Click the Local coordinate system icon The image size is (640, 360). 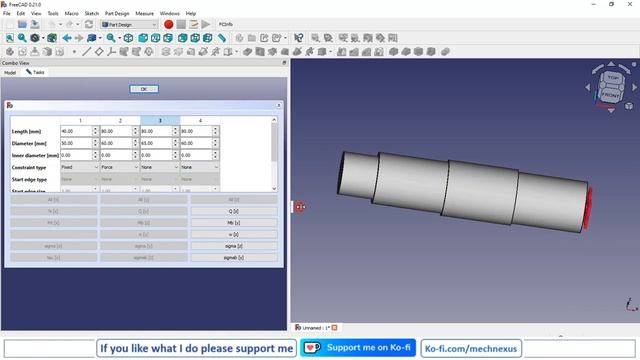[x=111, y=51]
